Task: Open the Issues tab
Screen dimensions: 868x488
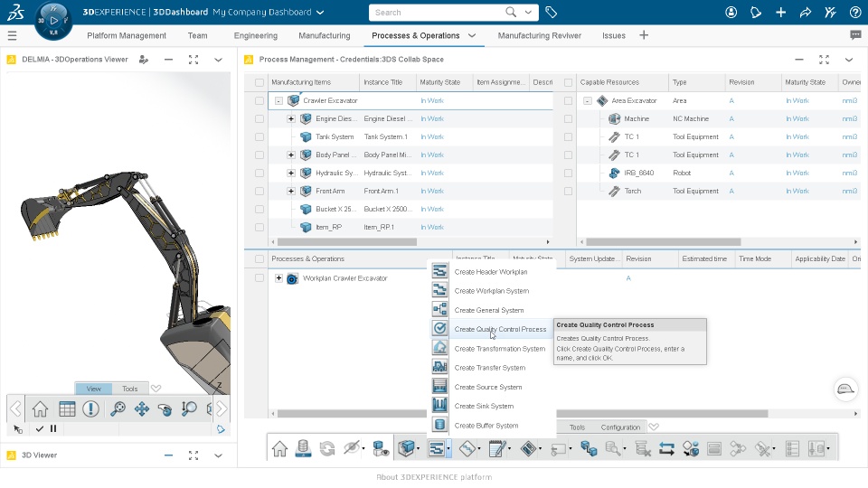Action: [613, 35]
